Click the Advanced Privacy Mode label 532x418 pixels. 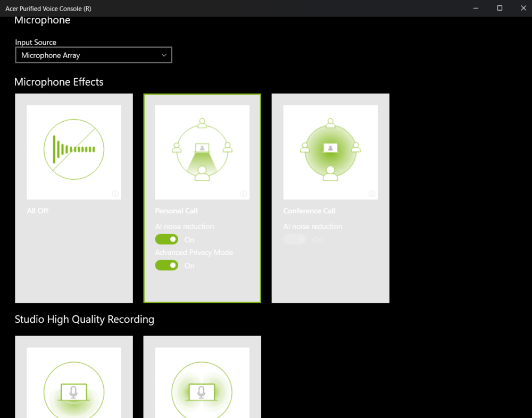coord(194,253)
